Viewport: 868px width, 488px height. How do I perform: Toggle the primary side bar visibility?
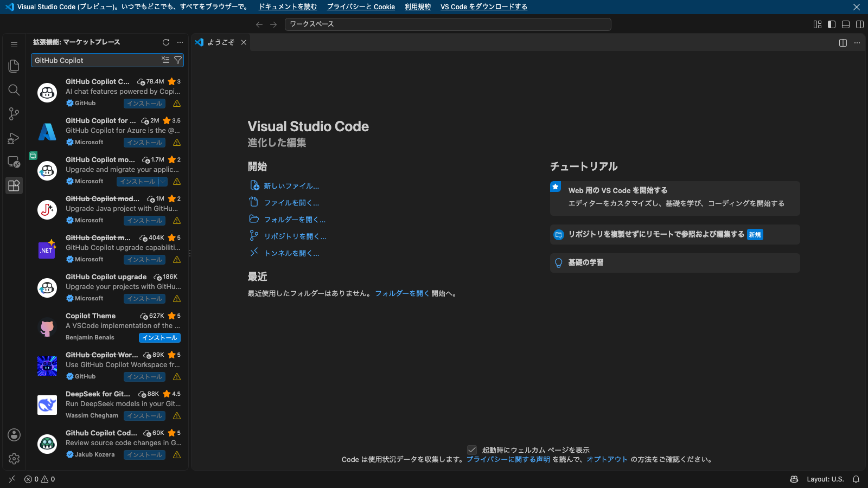[x=832, y=24]
